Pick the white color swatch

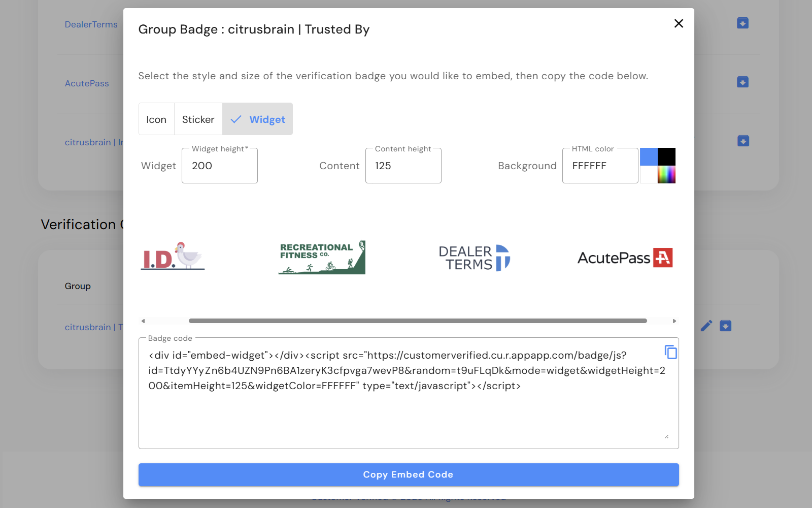[649, 175]
